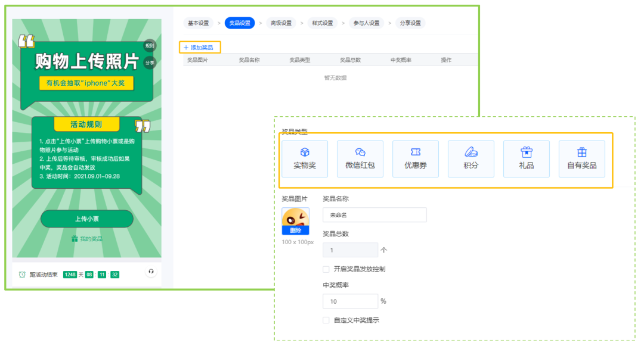Click the 奖品名称 column header
The width and height of the screenshot is (644, 349).
pos(249,60)
